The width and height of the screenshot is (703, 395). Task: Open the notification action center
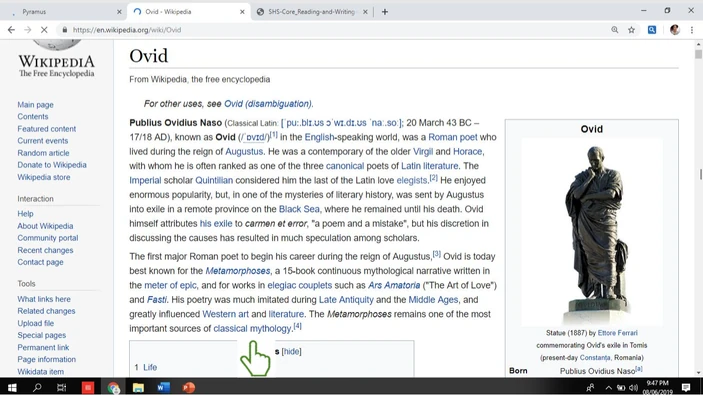pos(686,387)
